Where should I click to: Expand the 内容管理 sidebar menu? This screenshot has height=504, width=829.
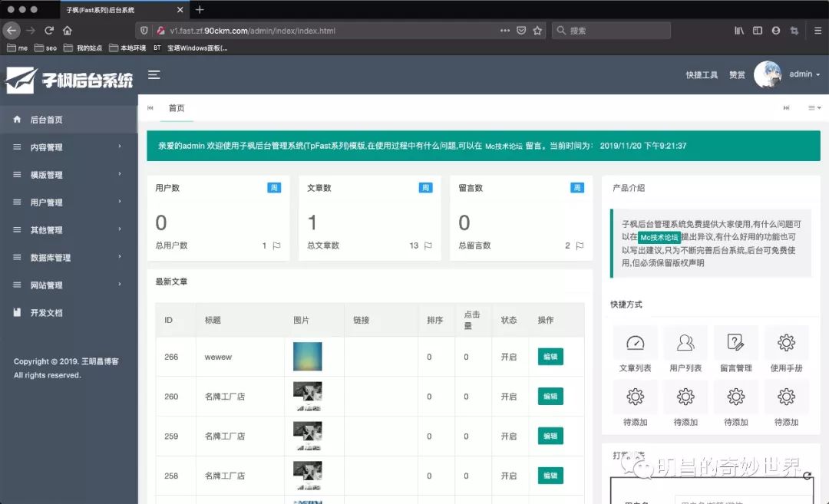(46, 147)
